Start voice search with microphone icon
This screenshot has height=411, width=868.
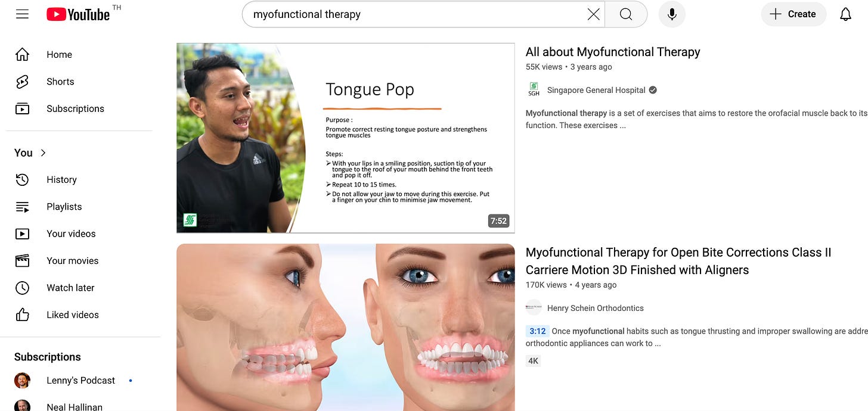pyautogui.click(x=672, y=14)
